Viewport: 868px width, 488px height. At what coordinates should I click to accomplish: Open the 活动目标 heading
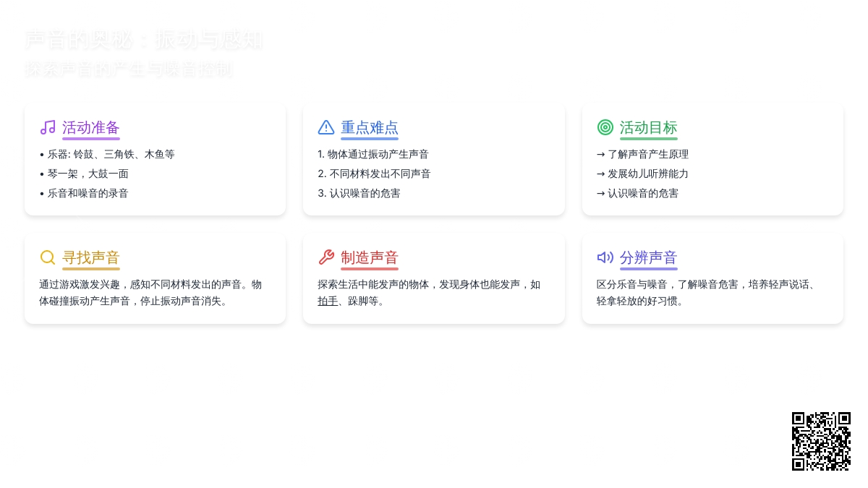click(649, 128)
